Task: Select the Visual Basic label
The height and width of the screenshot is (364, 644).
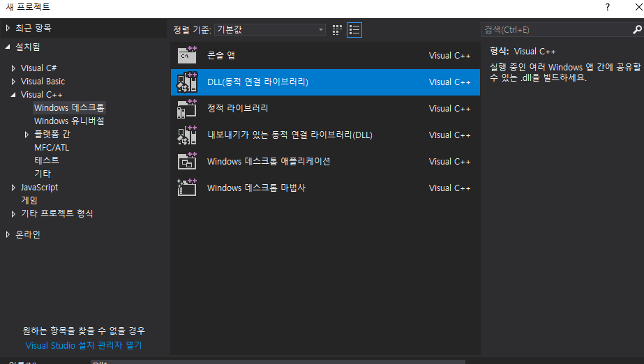Action: [x=43, y=82]
